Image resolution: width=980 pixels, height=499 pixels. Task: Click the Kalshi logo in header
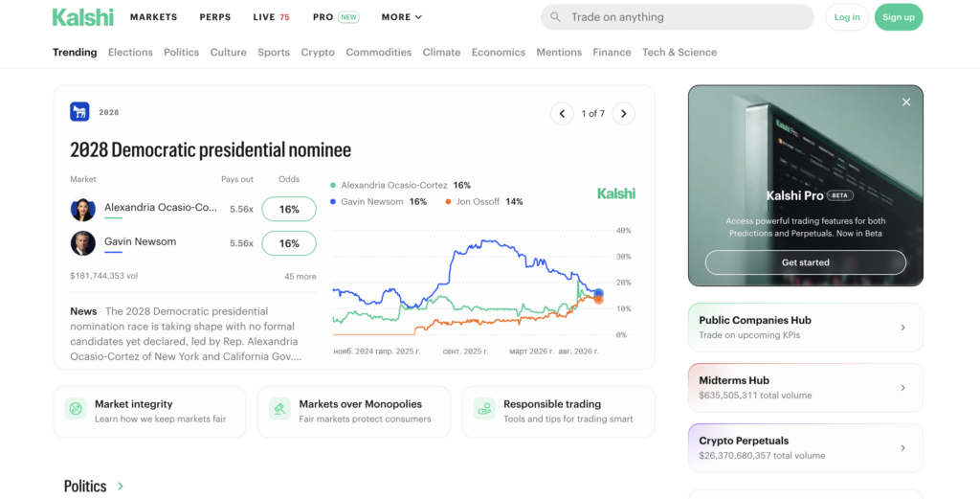[x=83, y=17]
